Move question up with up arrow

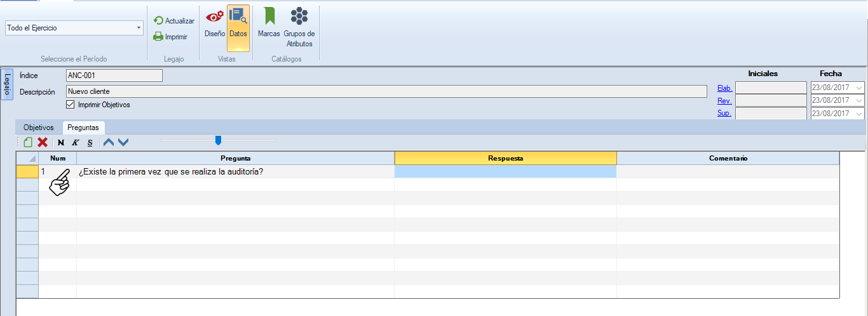[109, 143]
